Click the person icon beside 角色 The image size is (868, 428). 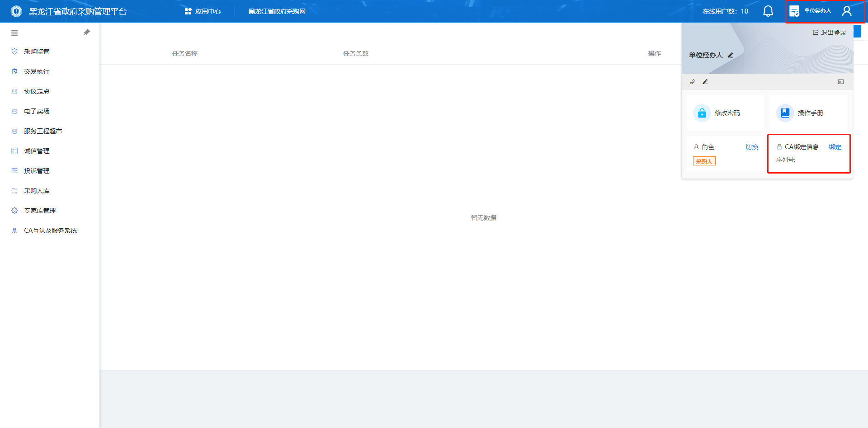[696, 147]
